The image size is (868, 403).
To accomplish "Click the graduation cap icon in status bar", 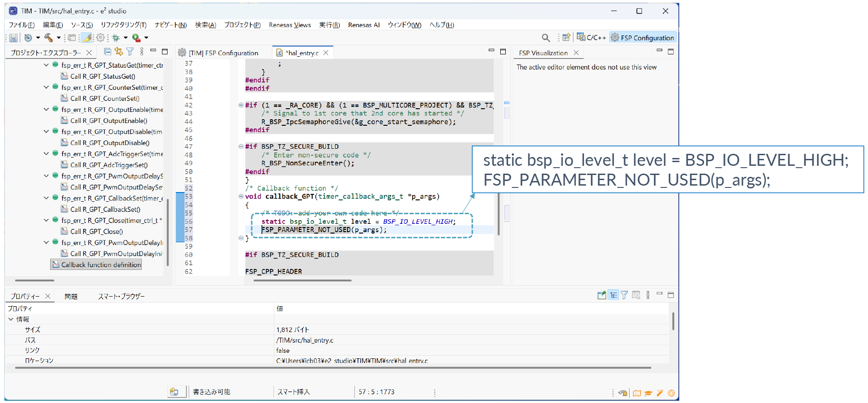I will pos(648,393).
